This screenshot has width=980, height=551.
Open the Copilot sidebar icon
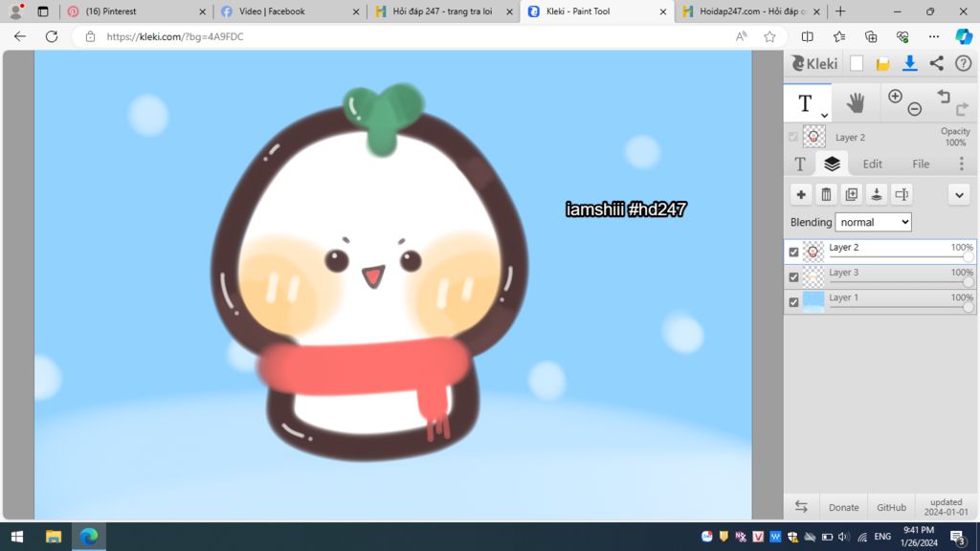[x=964, y=36]
